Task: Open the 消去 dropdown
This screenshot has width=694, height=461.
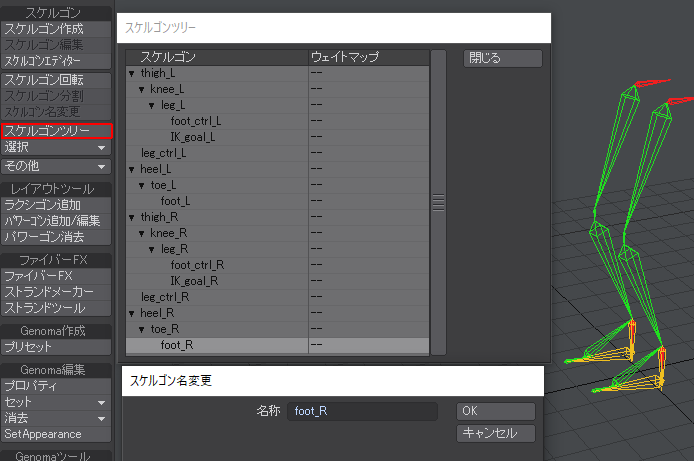Action: pos(56,418)
